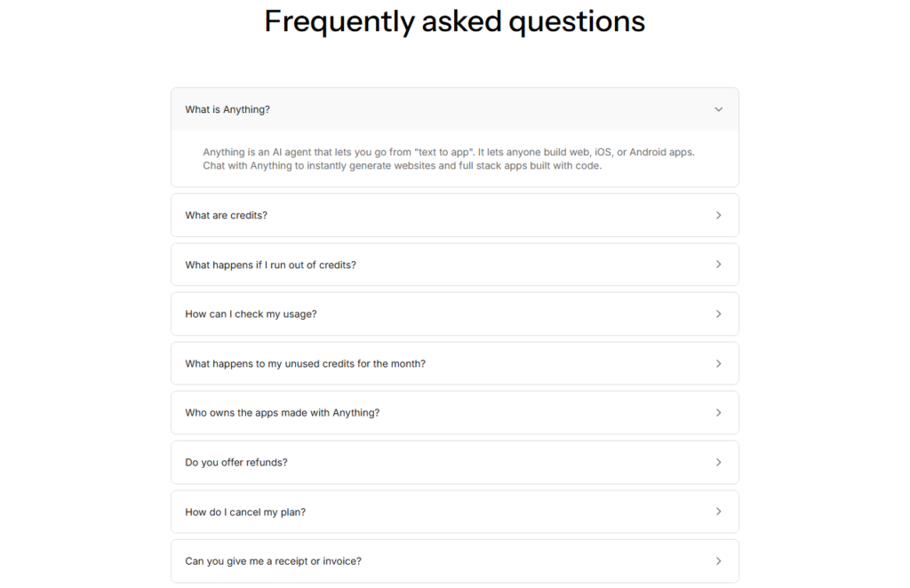Click the chevron on the unused credits question
Image resolution: width=910 pixels, height=588 pixels.
(x=719, y=363)
